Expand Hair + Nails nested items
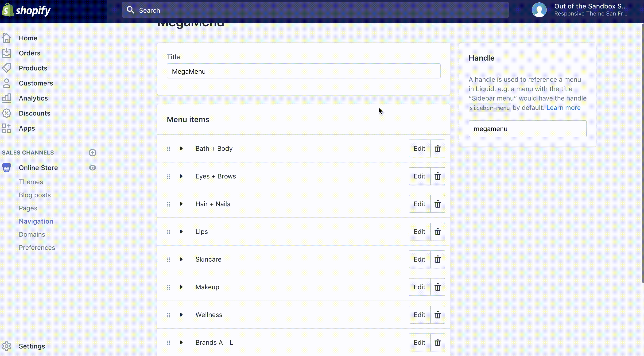Screen dimensions: 644x356 coord(182,204)
